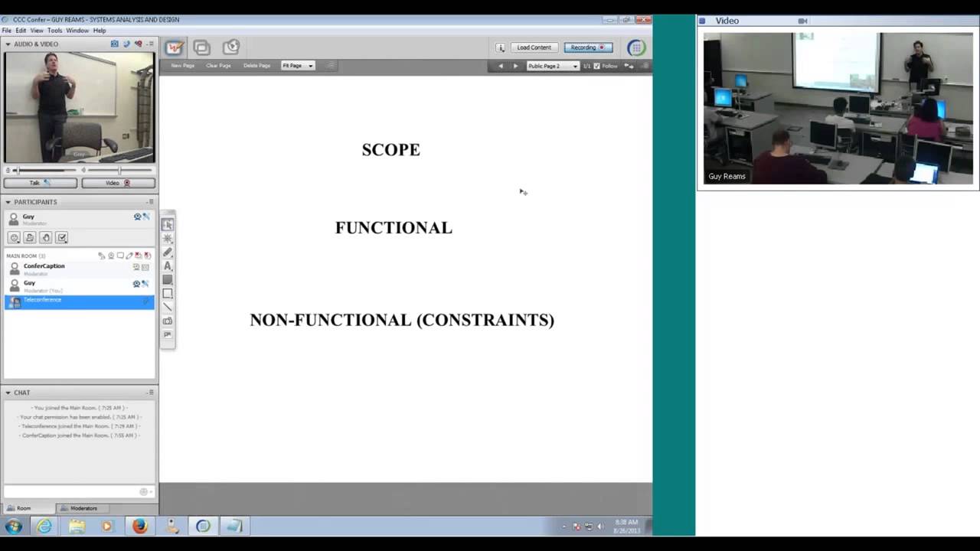Pick the empty rectangle tool

(x=168, y=294)
